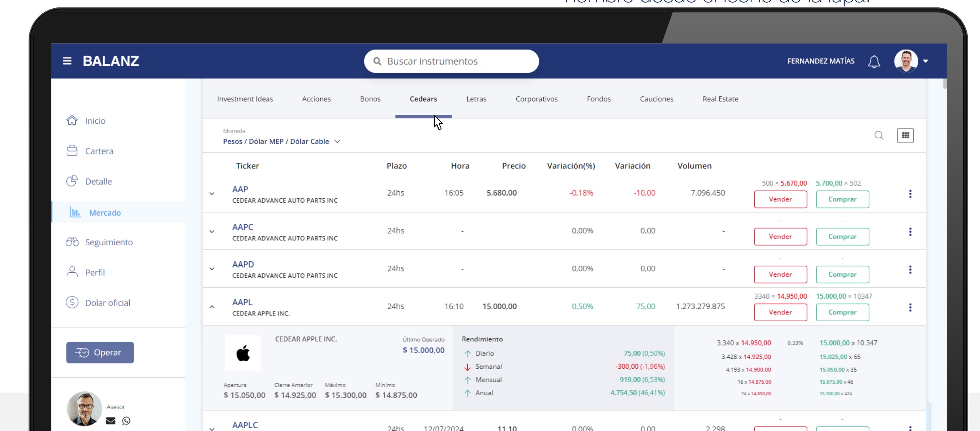This screenshot has width=980, height=431.
Task: Open Cartera from the sidebar
Action: (x=90, y=151)
